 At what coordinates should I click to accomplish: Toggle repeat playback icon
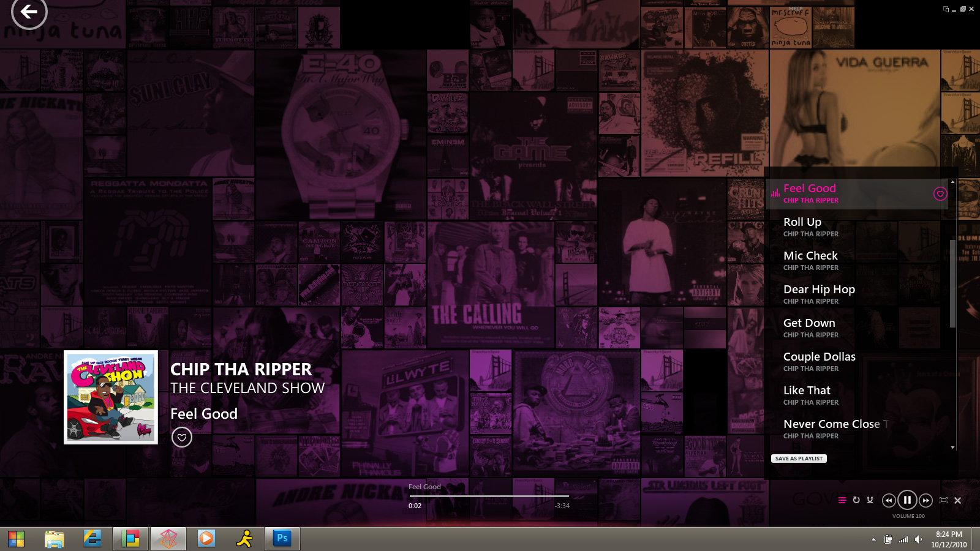pos(856,500)
